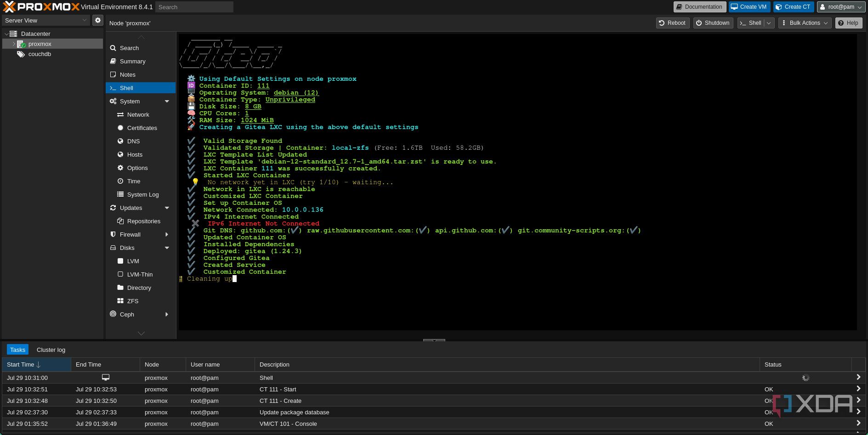Open the ZFS disks section
The width and height of the screenshot is (868, 435).
pyautogui.click(x=132, y=301)
